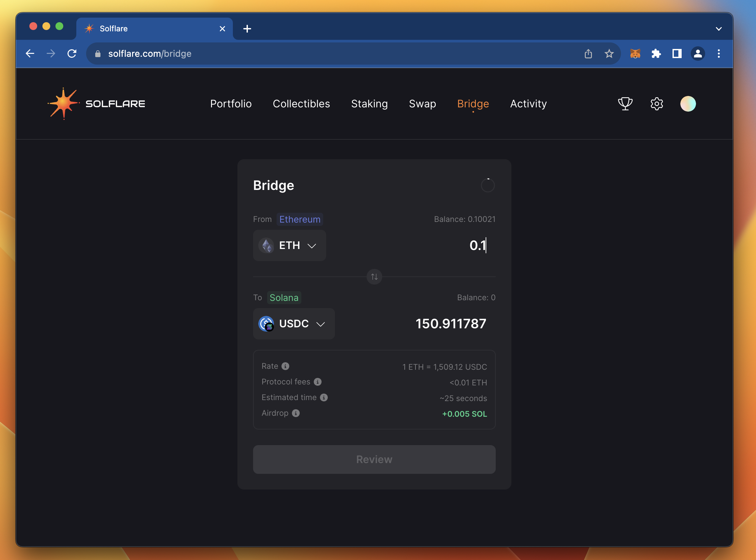Show info for Protocol fees
This screenshot has height=560, width=756.
[x=317, y=382]
